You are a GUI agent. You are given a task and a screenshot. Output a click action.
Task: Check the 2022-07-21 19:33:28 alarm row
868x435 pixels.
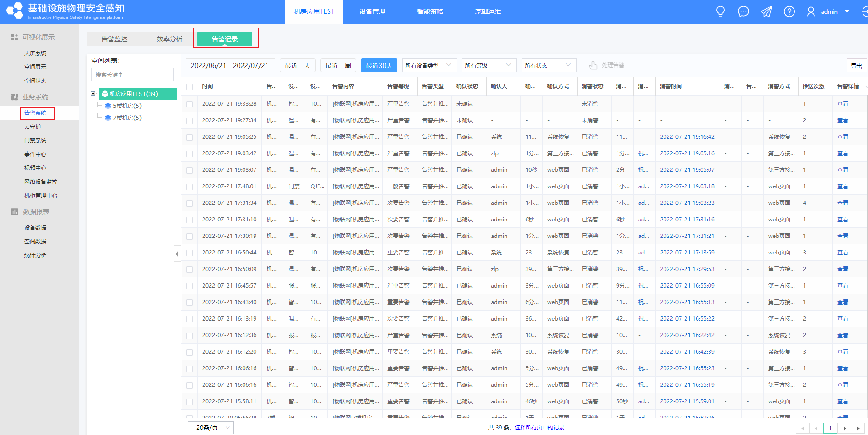click(189, 104)
